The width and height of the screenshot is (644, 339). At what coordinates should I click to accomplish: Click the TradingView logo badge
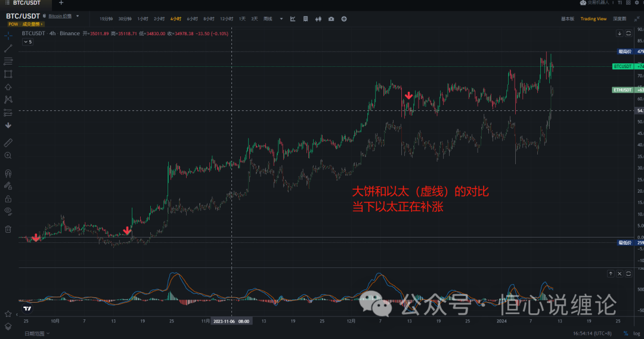[x=27, y=308]
